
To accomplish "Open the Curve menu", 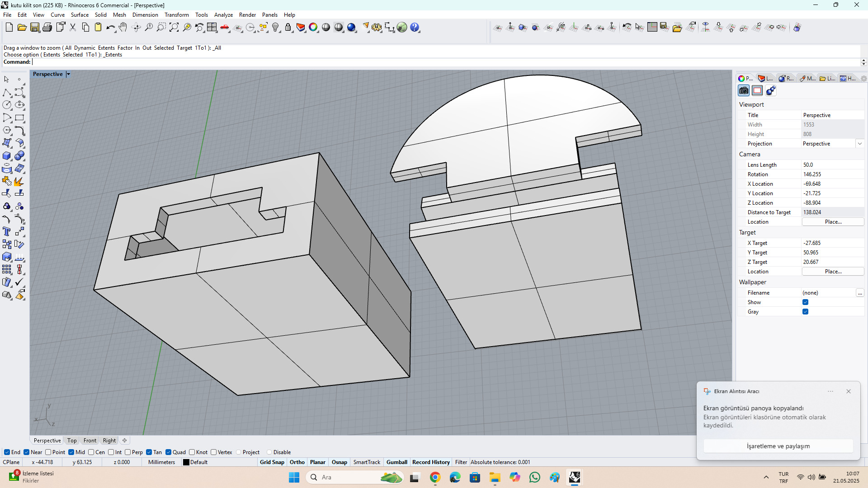I will coord(57,15).
